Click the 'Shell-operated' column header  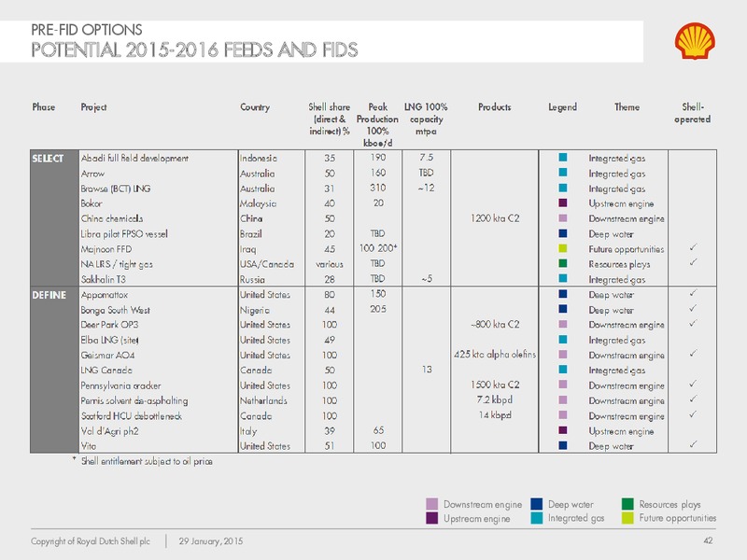pyautogui.click(x=692, y=113)
